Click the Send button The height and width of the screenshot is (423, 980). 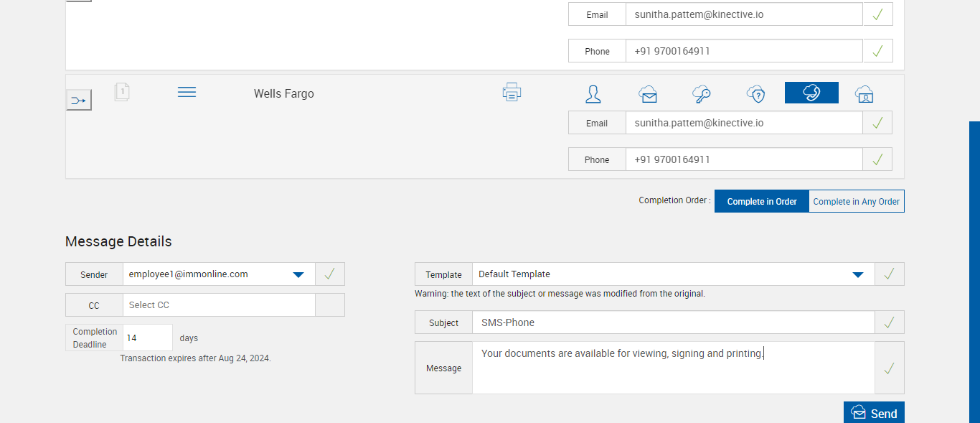(x=874, y=413)
